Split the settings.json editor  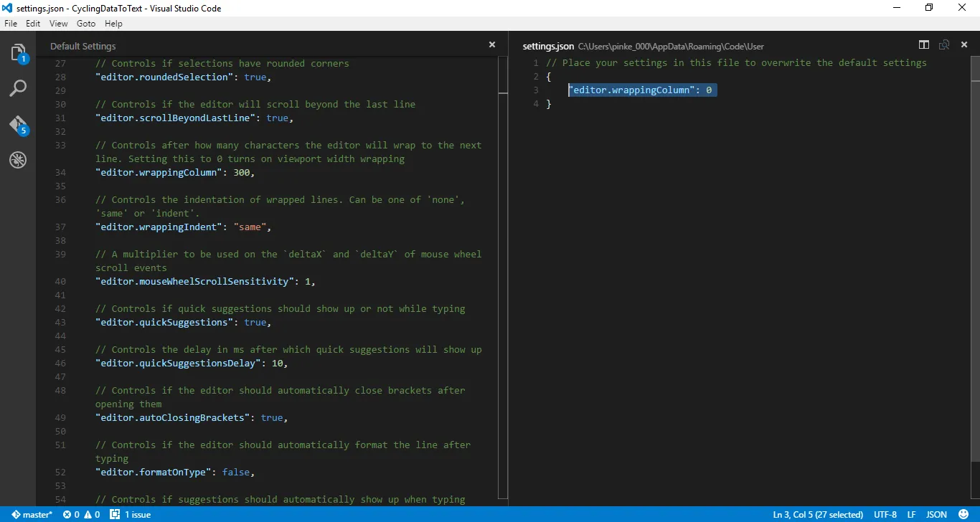point(923,44)
